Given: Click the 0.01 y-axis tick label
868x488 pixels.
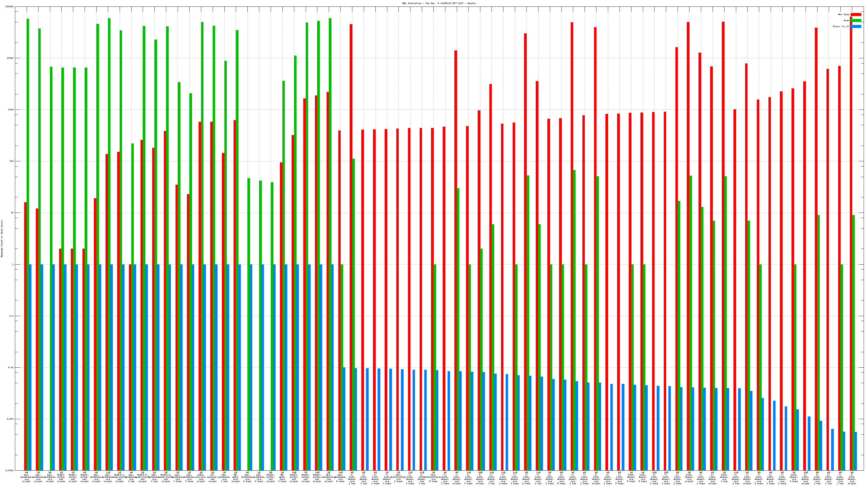Looking at the screenshot, I should 11,367.
